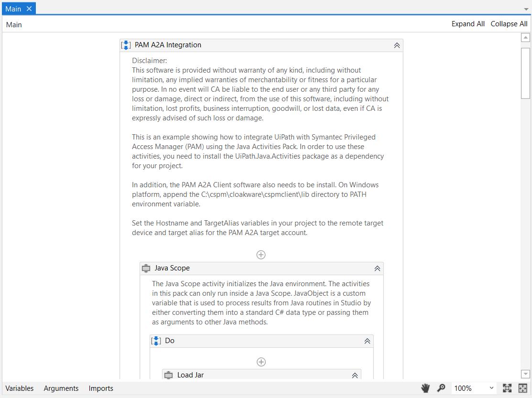
Task: Open the Imports panel
Action: 100,388
